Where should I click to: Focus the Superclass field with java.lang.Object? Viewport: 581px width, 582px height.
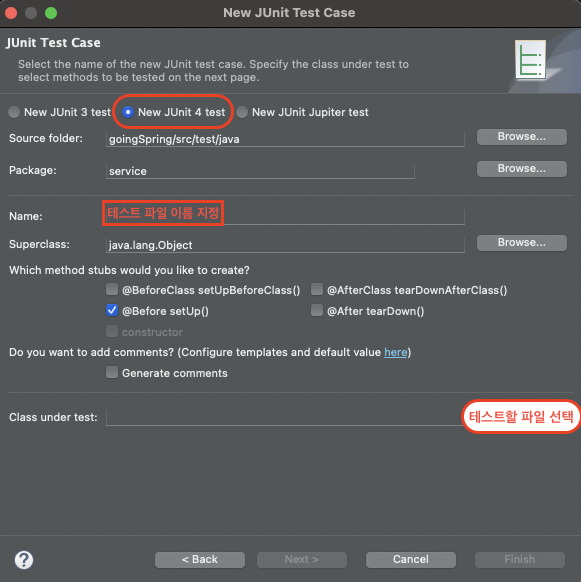click(x=285, y=245)
